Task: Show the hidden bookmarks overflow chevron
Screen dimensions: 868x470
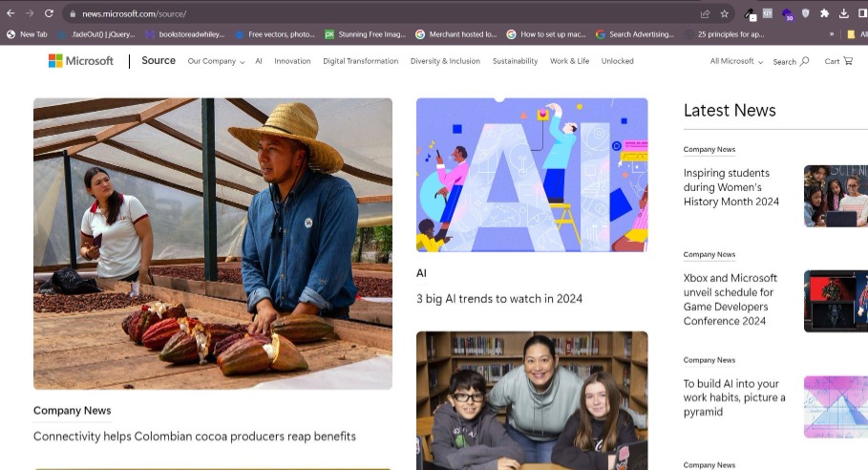Action: tap(832, 34)
